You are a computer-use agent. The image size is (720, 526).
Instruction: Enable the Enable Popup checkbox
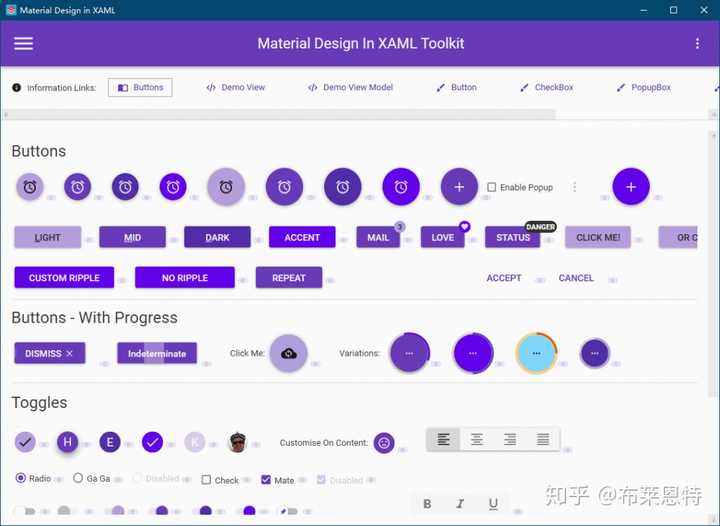tap(491, 187)
